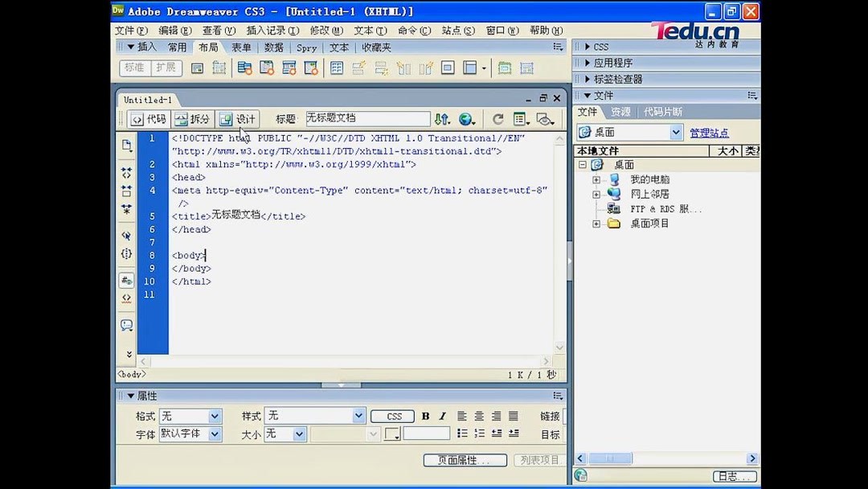Open the 管理站点 link in the Files panel

(710, 131)
